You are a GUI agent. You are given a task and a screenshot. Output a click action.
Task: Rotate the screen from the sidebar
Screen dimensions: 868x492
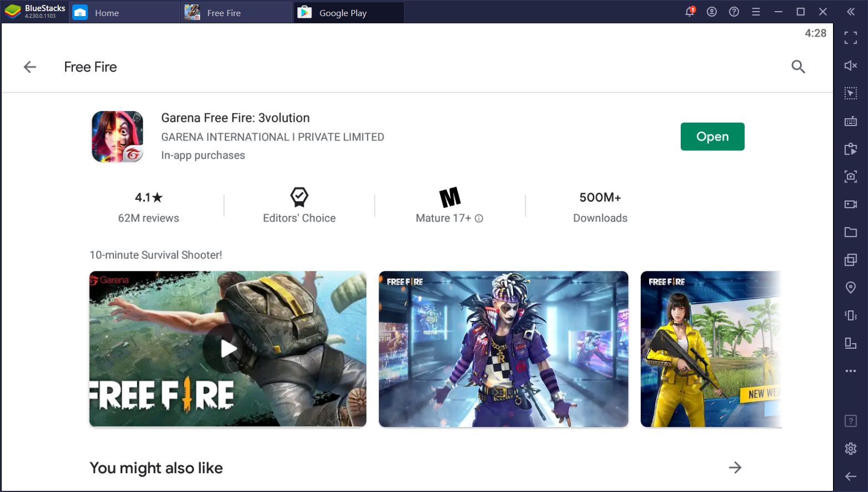pos(851,343)
